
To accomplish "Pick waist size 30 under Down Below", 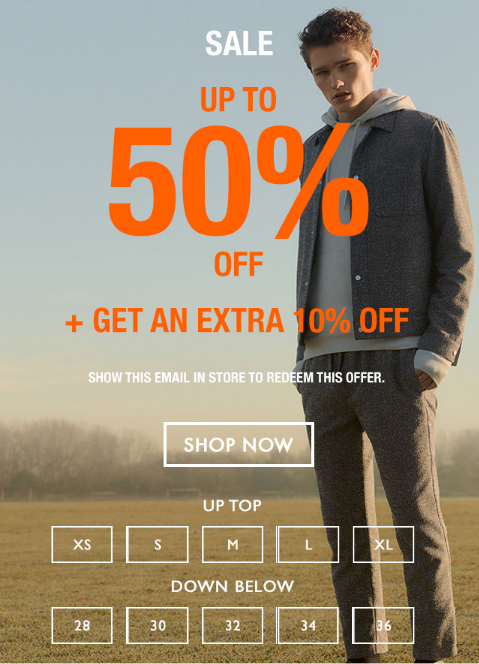I will (157, 625).
